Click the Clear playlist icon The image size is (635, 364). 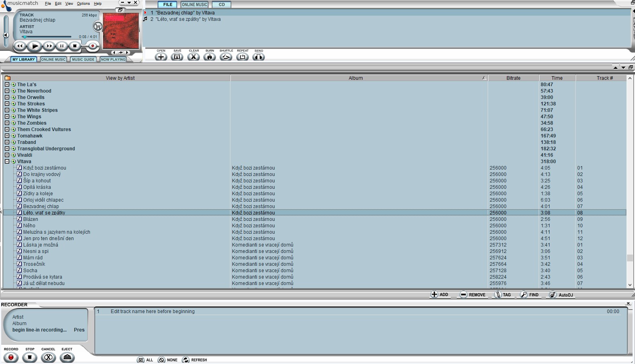193,57
